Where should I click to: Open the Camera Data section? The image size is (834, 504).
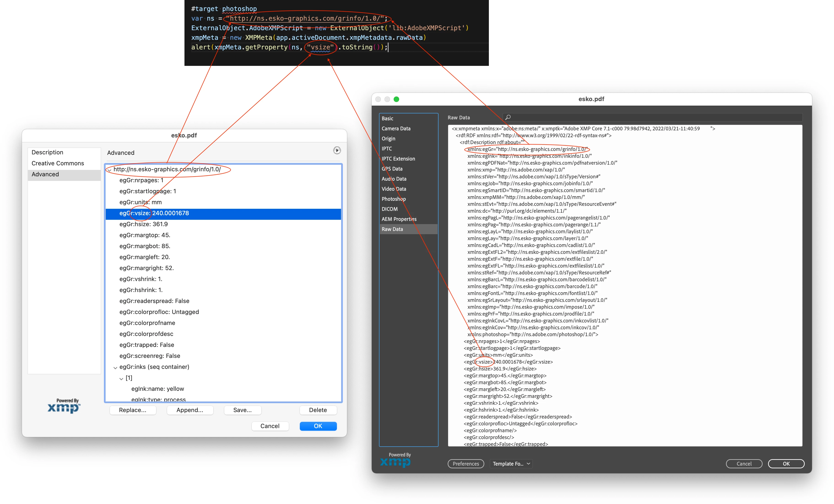pos(396,129)
